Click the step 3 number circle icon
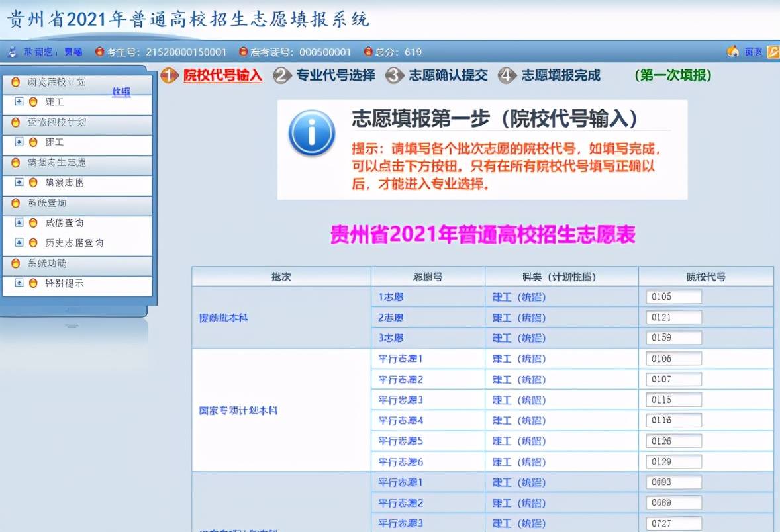Image resolution: width=780 pixels, height=532 pixels. 395,75
